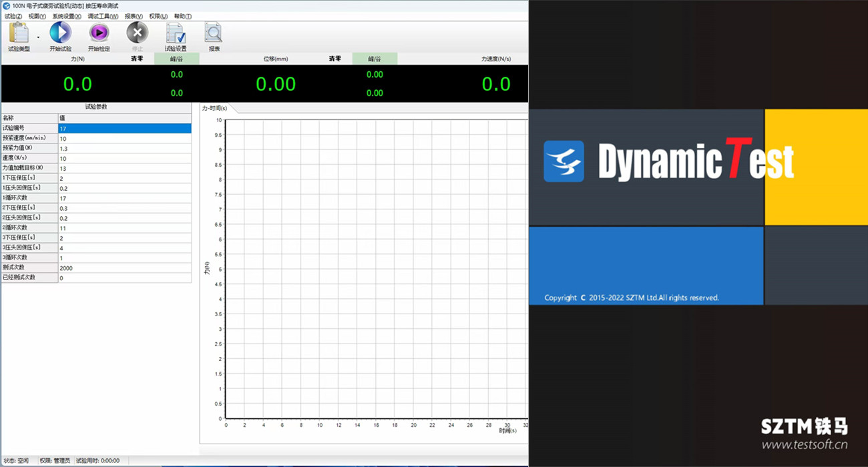This screenshot has height=467, width=868.
Task: Click the DynamicTest blue logo icon
Action: tap(564, 161)
